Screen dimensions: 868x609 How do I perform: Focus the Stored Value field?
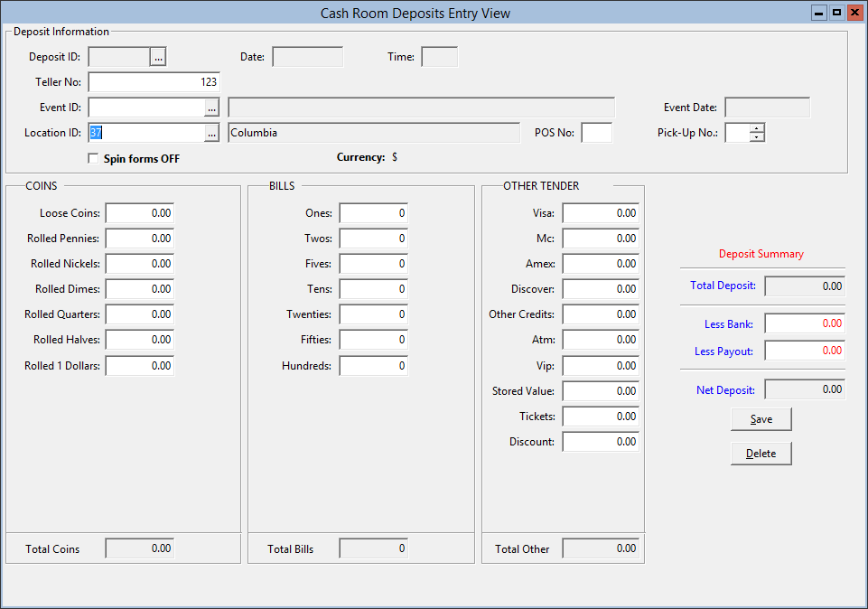tap(601, 391)
